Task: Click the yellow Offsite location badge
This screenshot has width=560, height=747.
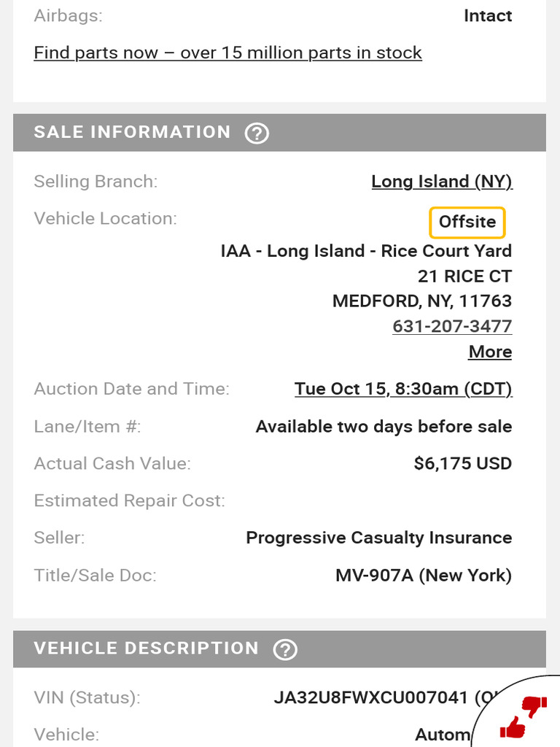Action: pos(467,222)
